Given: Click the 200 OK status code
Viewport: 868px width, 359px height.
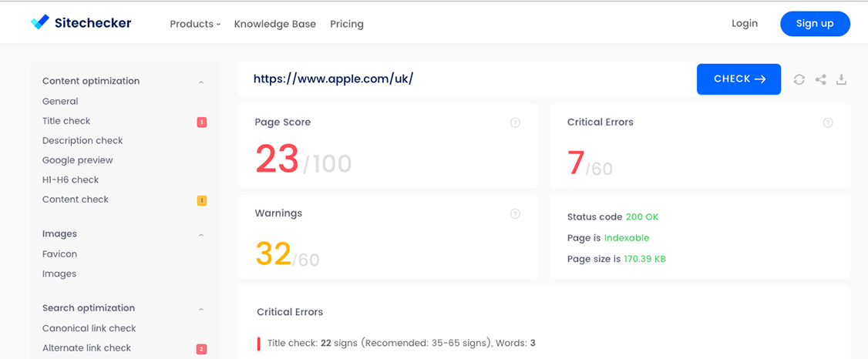Looking at the screenshot, I should pyautogui.click(x=642, y=216).
